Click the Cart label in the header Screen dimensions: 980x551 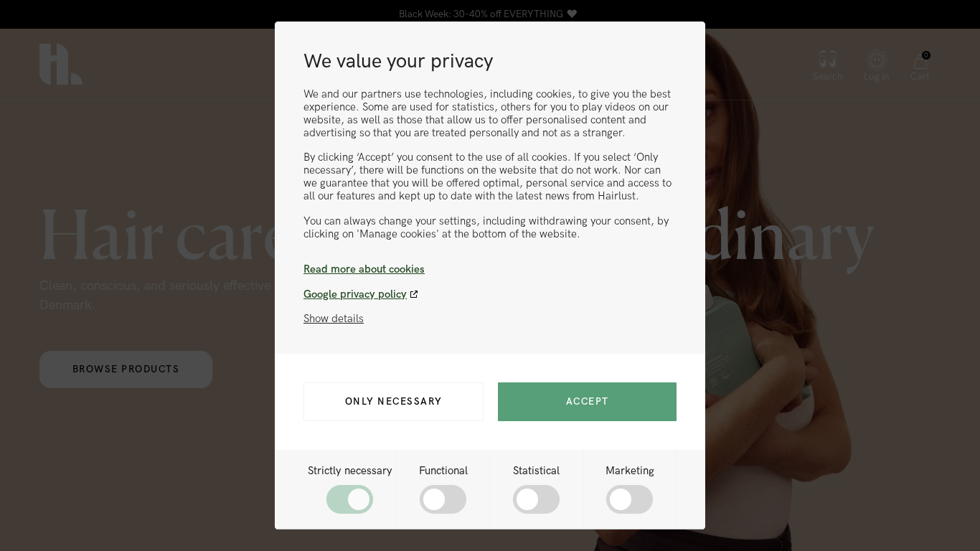coord(920,77)
